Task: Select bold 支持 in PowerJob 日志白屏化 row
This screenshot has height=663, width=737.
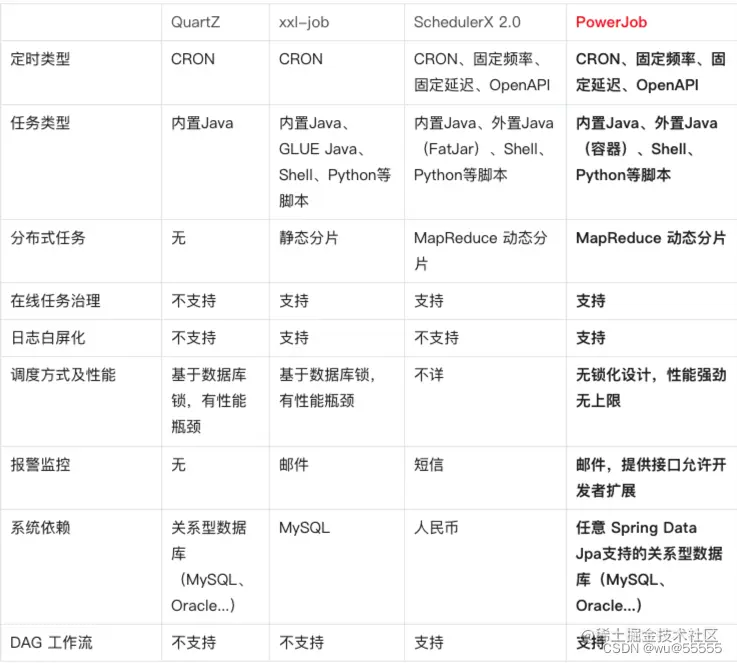Action: 591,337
